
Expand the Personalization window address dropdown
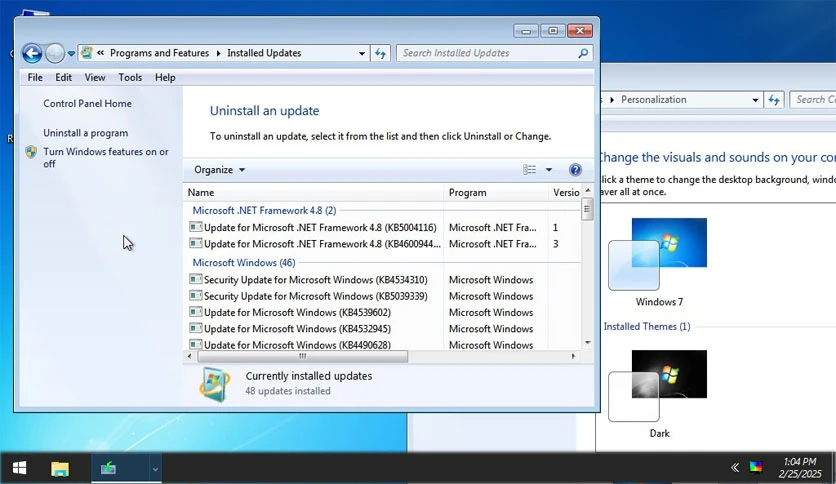tap(755, 100)
